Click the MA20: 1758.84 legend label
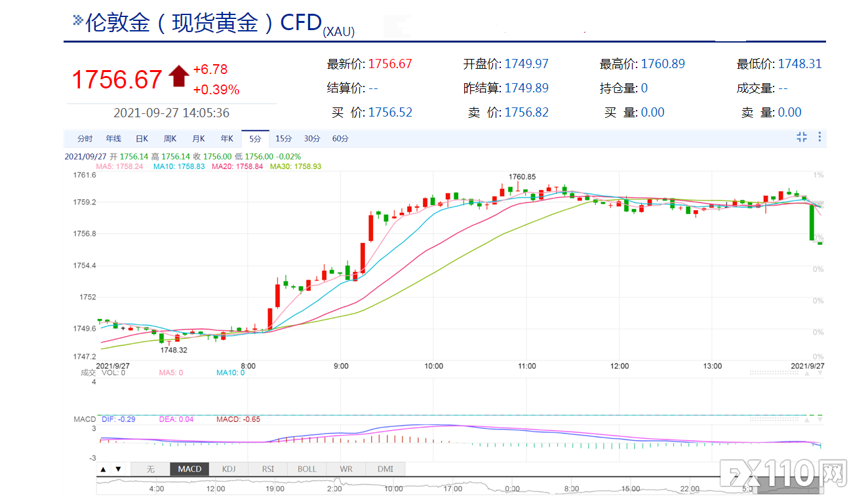Viewport: 868px width, 503px height. (x=239, y=166)
